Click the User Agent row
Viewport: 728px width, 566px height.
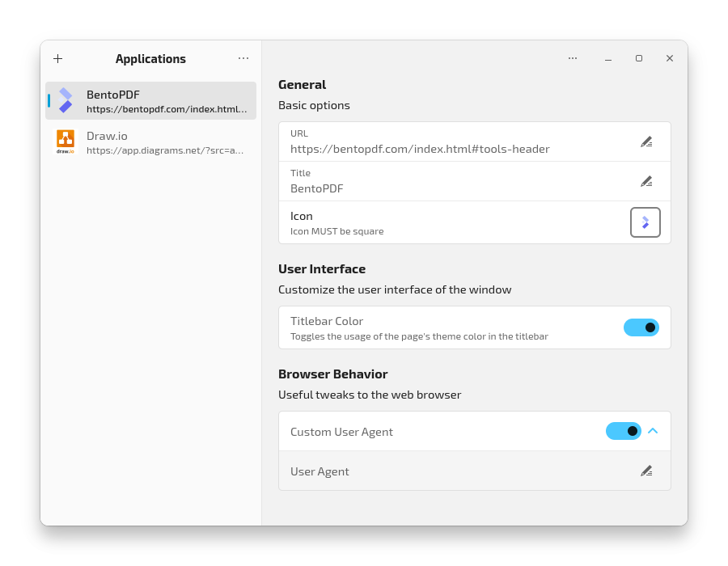pyautogui.click(x=453, y=471)
